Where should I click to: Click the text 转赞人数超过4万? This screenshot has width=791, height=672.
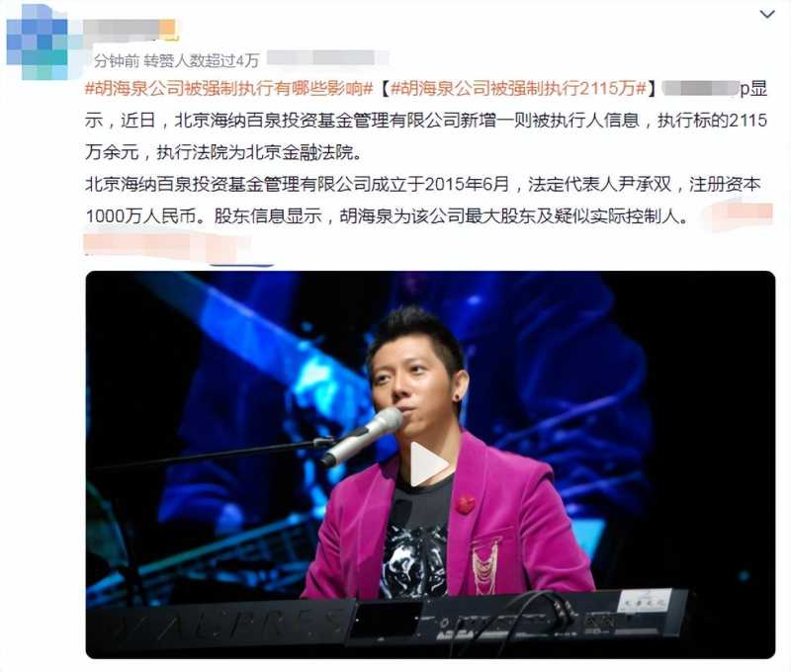pos(202,61)
